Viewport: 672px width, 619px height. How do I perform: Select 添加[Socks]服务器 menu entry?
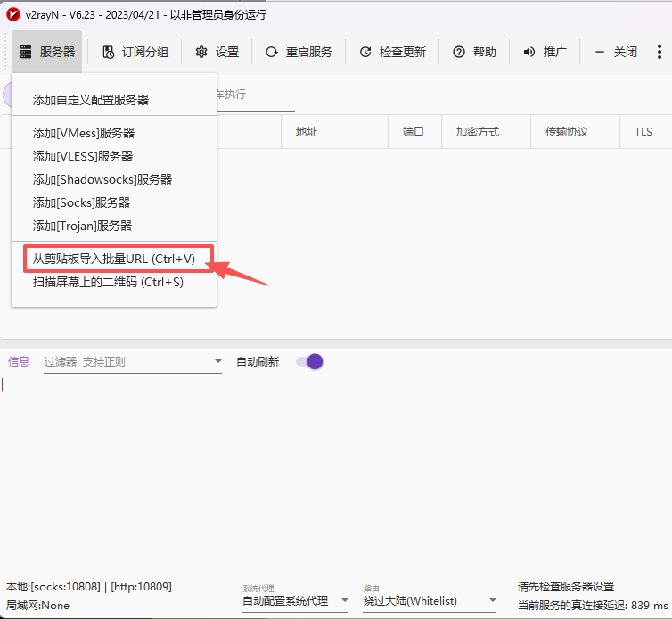[x=114, y=202]
